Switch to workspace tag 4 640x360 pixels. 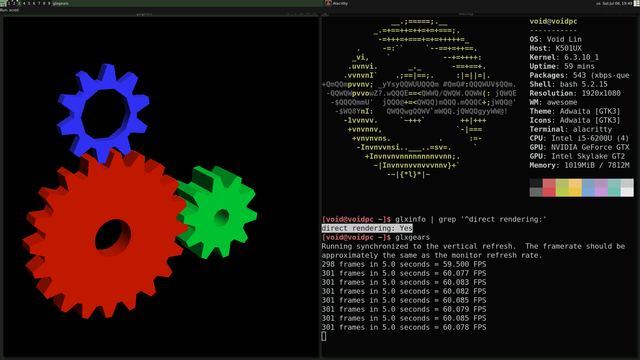click(24, 3)
